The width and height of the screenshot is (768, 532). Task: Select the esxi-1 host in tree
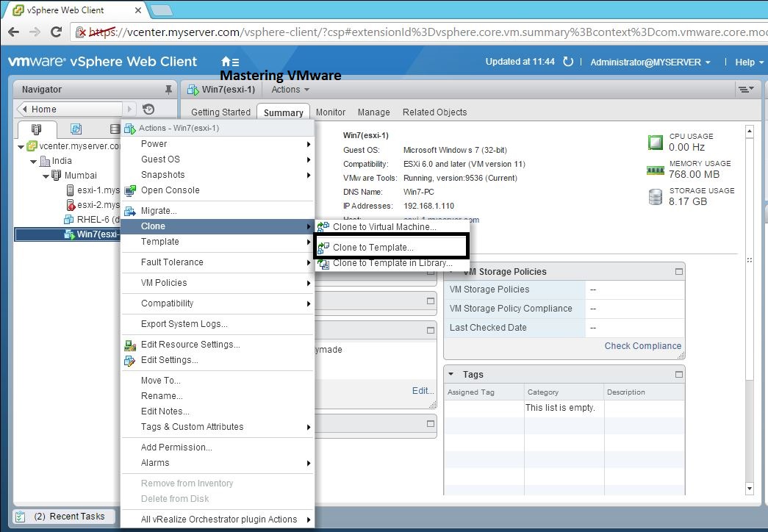pyautogui.click(x=93, y=190)
